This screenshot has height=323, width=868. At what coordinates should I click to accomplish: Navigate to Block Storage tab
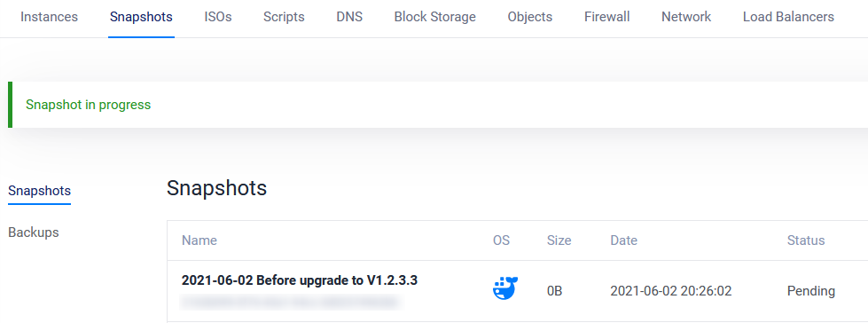pos(435,17)
